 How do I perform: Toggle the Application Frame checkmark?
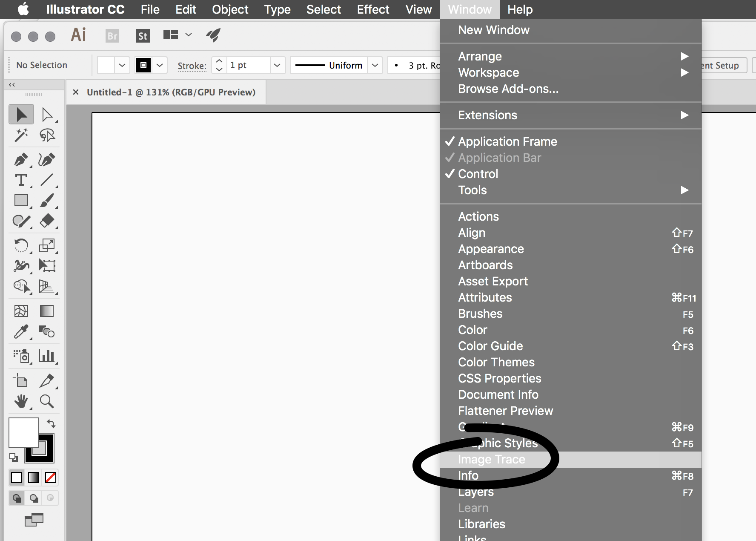pos(507,141)
